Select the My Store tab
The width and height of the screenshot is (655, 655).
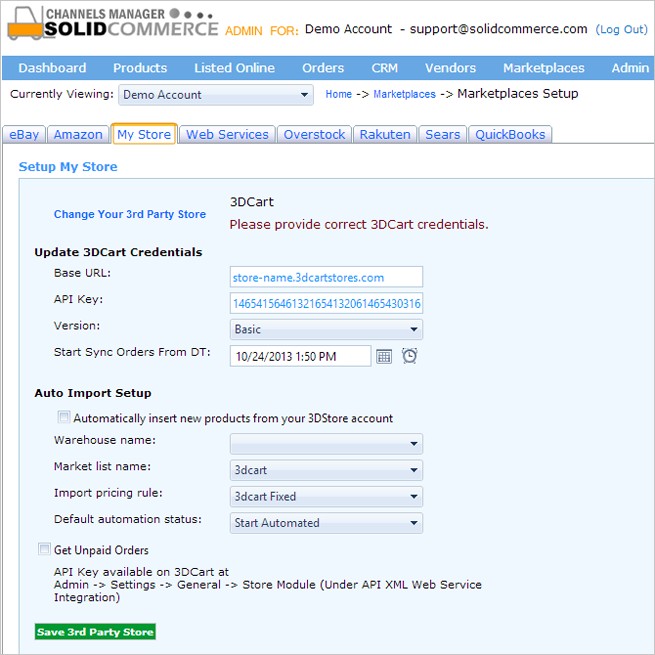(144, 134)
